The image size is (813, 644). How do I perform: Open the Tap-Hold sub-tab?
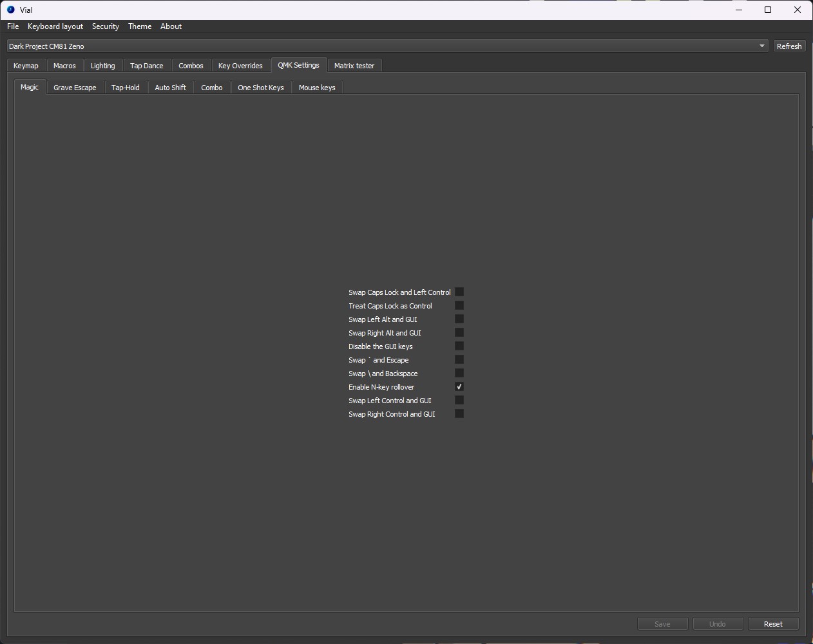pos(126,88)
